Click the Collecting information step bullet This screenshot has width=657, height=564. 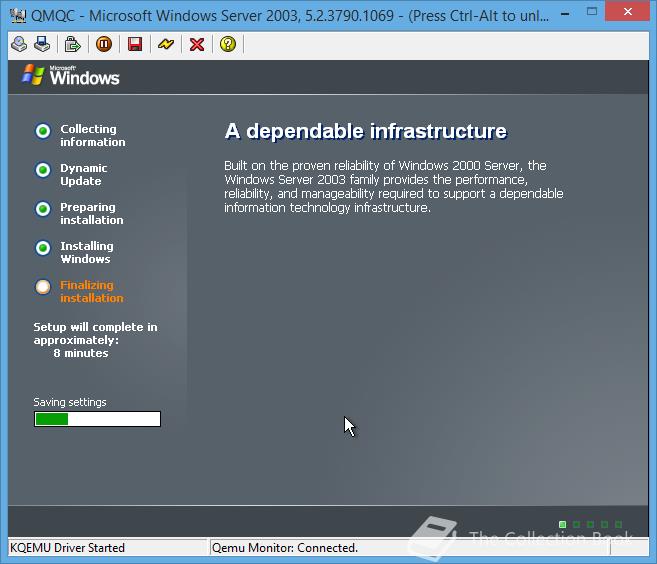coord(43,131)
